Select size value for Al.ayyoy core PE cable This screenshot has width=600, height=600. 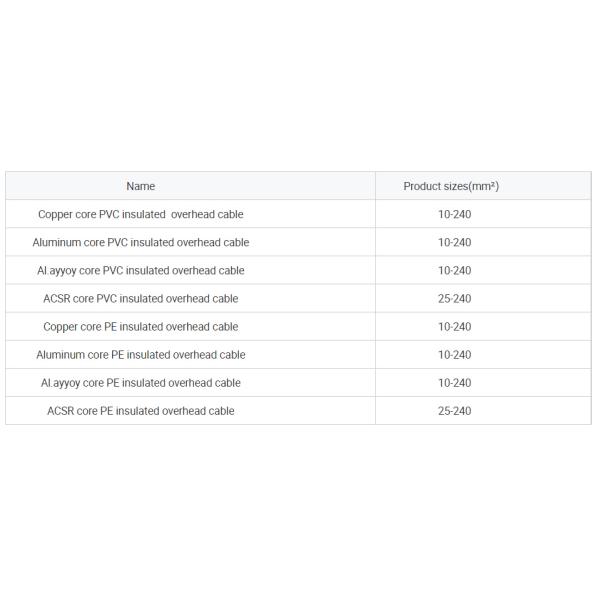454,382
